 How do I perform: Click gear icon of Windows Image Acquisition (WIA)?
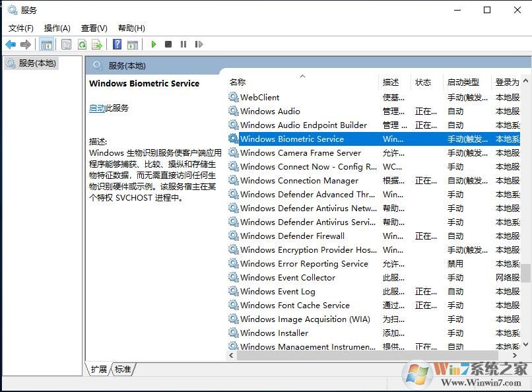click(234, 319)
